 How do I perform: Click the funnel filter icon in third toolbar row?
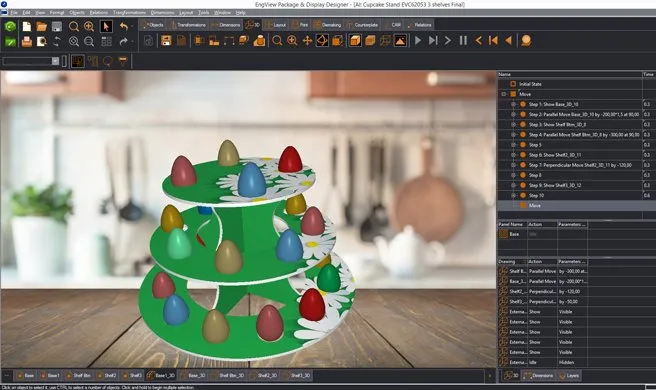pyautogui.click(x=123, y=62)
